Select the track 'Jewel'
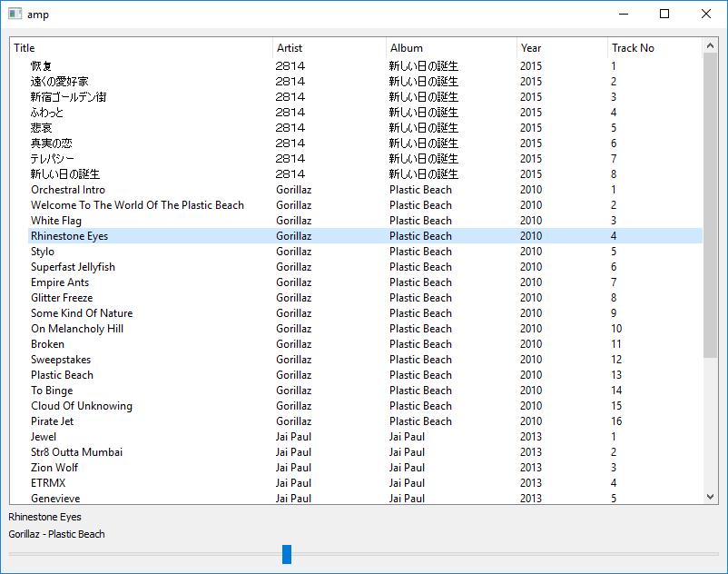728x574 pixels. pos(44,437)
